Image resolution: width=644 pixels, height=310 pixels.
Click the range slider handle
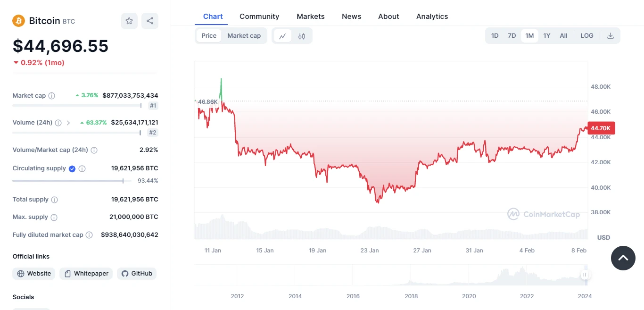585,275
